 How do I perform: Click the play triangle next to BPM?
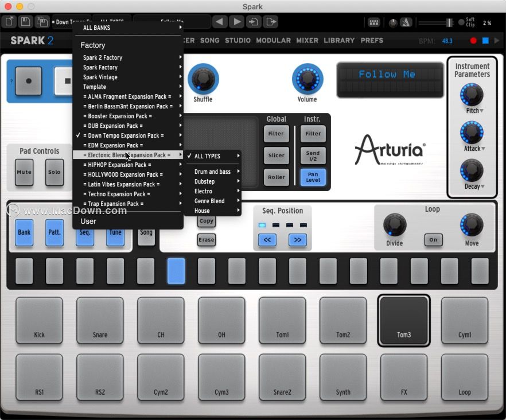[x=497, y=41]
